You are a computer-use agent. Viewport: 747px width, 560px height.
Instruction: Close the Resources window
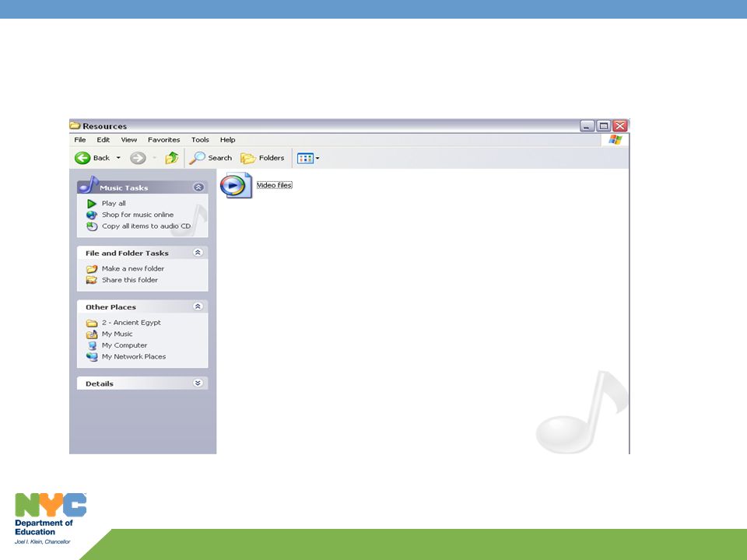click(620, 126)
